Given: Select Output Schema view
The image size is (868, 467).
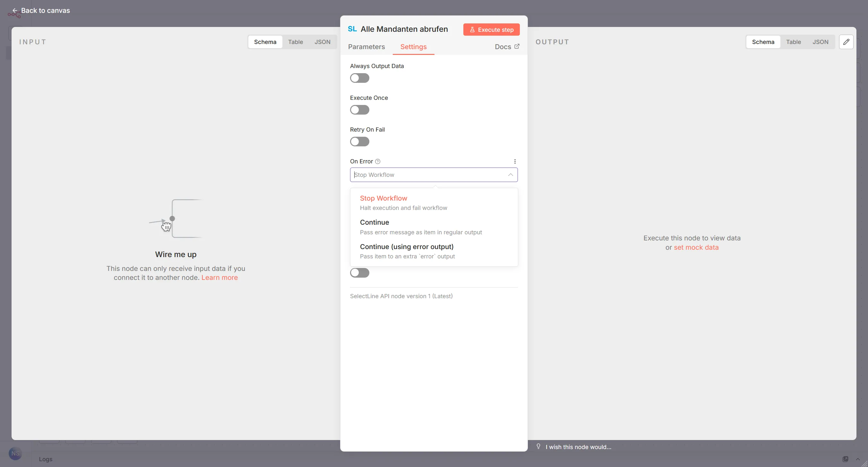Looking at the screenshot, I should click(763, 42).
